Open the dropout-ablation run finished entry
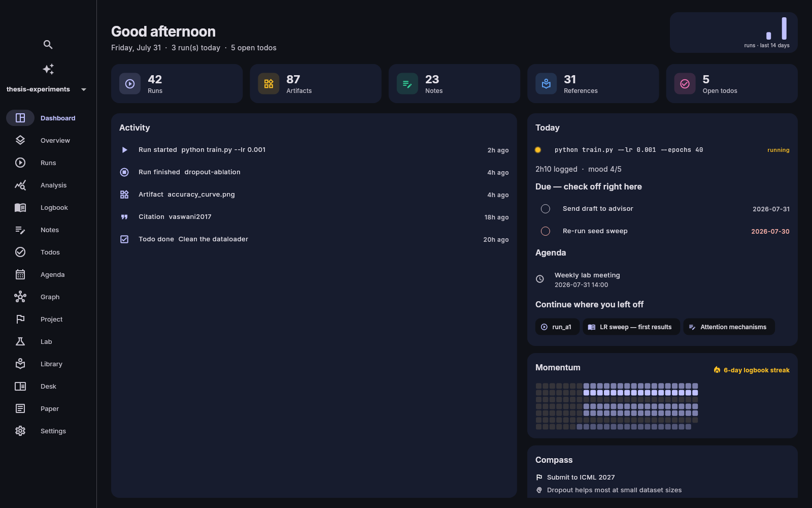The image size is (812, 508). 314,172
